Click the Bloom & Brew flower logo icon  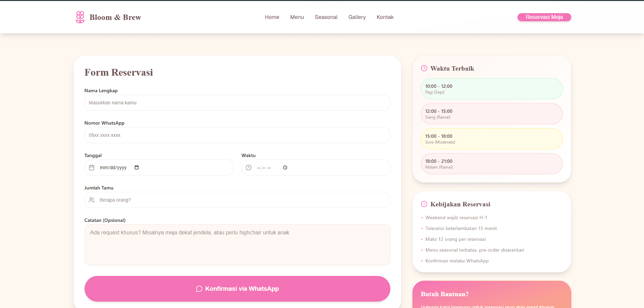[80, 17]
